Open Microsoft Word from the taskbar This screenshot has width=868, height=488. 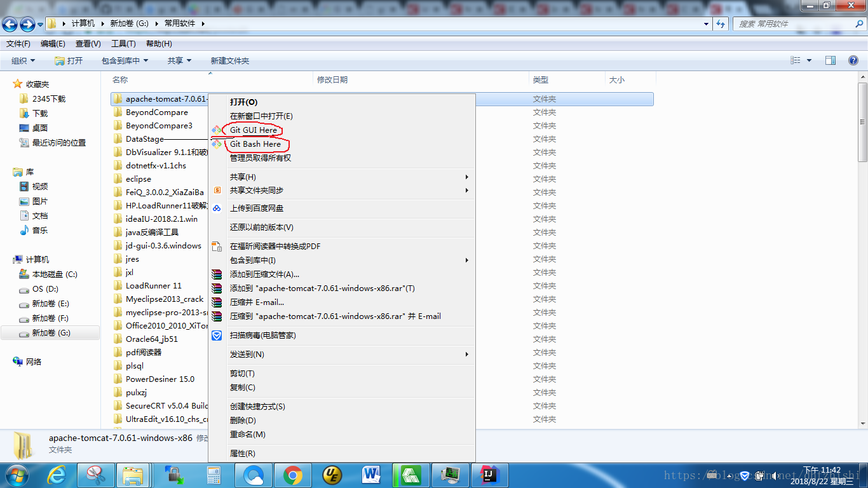click(x=371, y=475)
